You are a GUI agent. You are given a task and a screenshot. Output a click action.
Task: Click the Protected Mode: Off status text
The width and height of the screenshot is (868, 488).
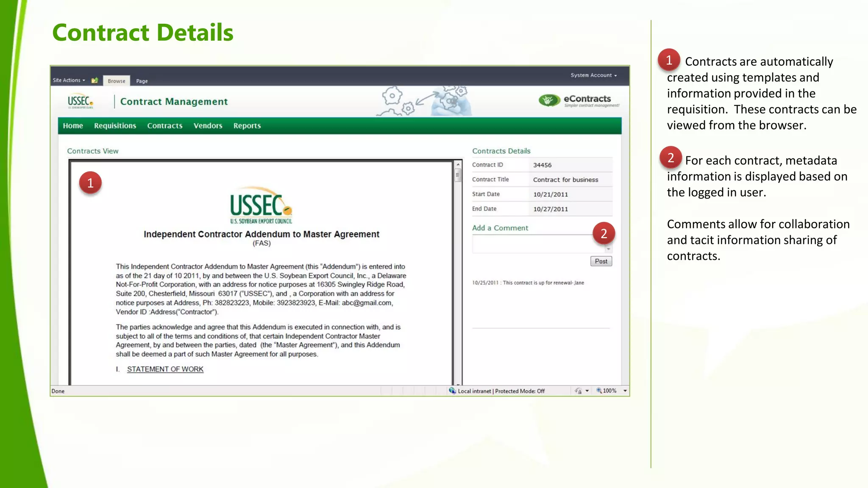[520, 391]
